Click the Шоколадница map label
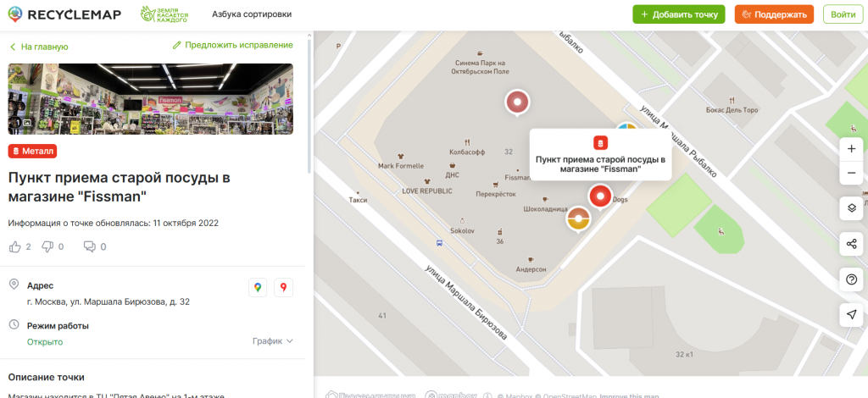Screen dimensions: 868x398 tap(545, 209)
